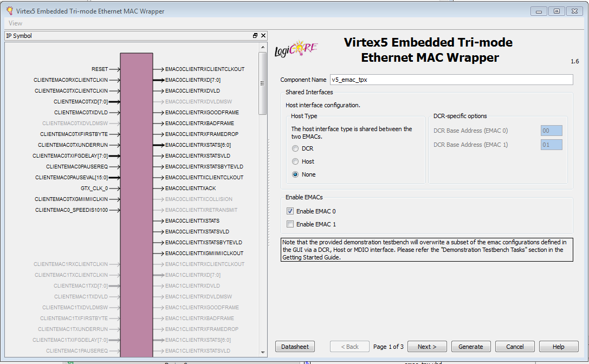This screenshot has width=589, height=364.
Task: Click the EMAC0CLIENTRXDVLD port label
Action: (193, 91)
